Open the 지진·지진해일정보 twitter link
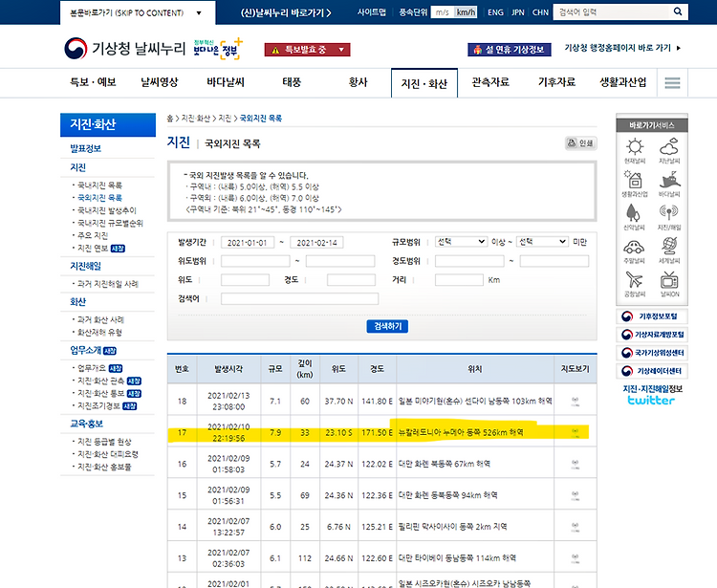Screen dimensions: 717x588 tap(652, 395)
